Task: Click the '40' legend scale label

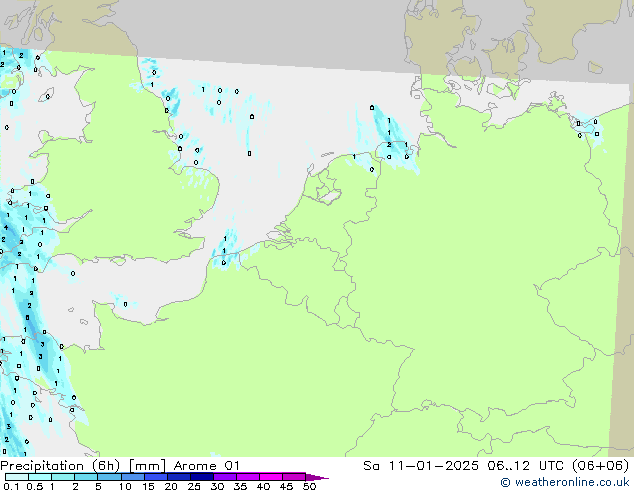Action: coord(263,486)
